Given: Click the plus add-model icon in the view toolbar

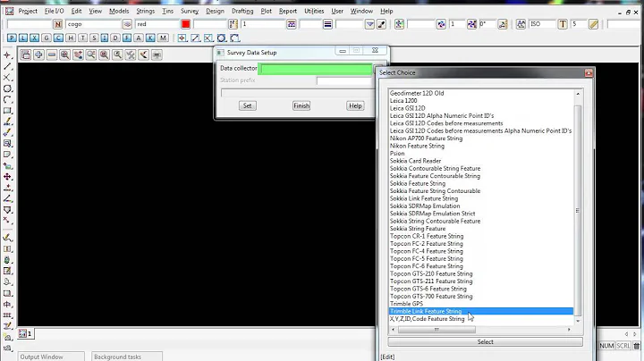Looking at the screenshot, I should pos(38,55).
